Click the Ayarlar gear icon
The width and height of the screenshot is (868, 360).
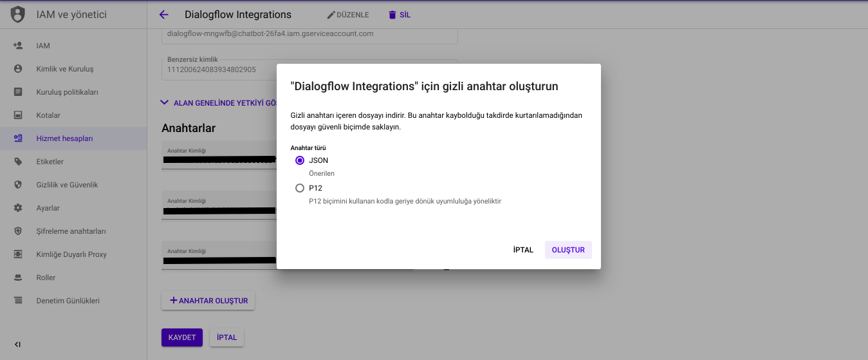pos(18,208)
